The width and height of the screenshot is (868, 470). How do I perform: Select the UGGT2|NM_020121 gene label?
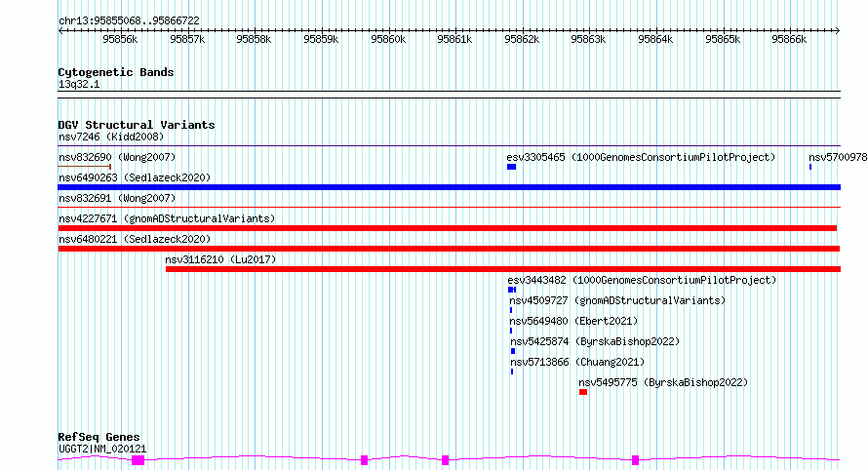click(102, 449)
